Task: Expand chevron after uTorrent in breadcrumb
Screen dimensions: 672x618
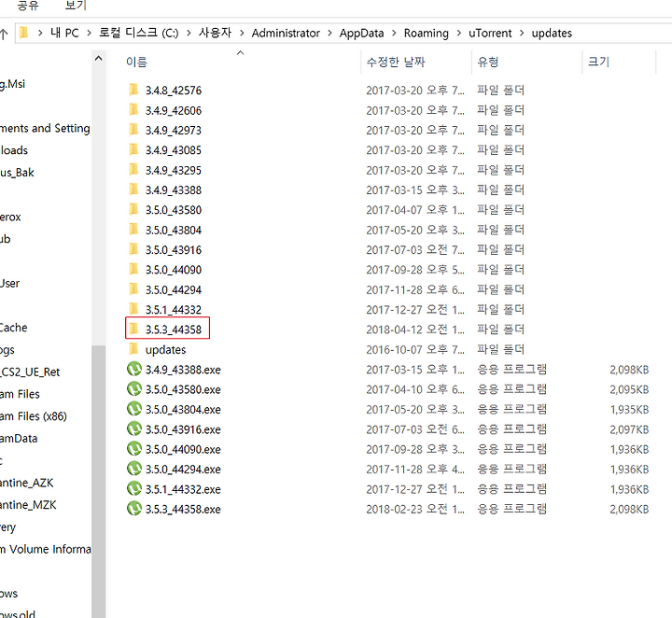Action: pyautogui.click(x=522, y=33)
